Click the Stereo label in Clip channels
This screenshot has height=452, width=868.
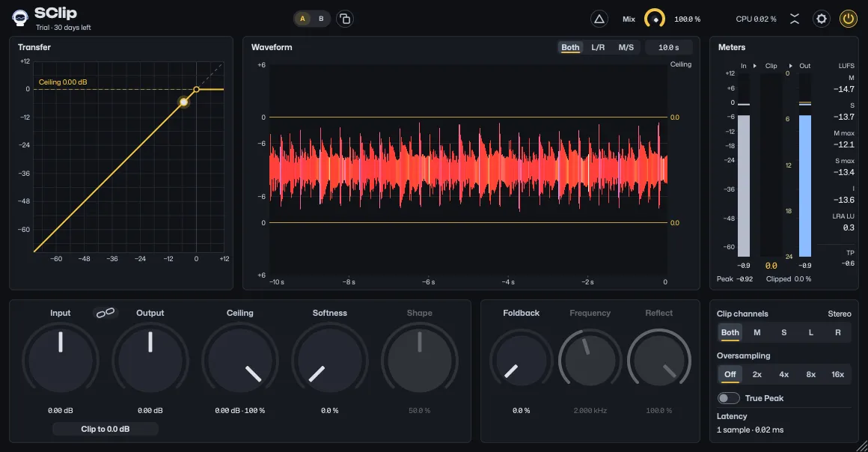click(840, 314)
